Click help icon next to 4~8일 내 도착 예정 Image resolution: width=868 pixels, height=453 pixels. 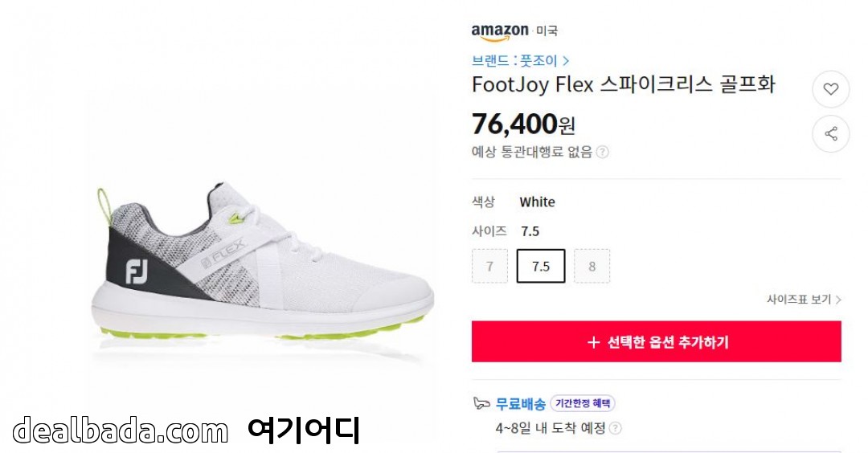click(x=615, y=428)
